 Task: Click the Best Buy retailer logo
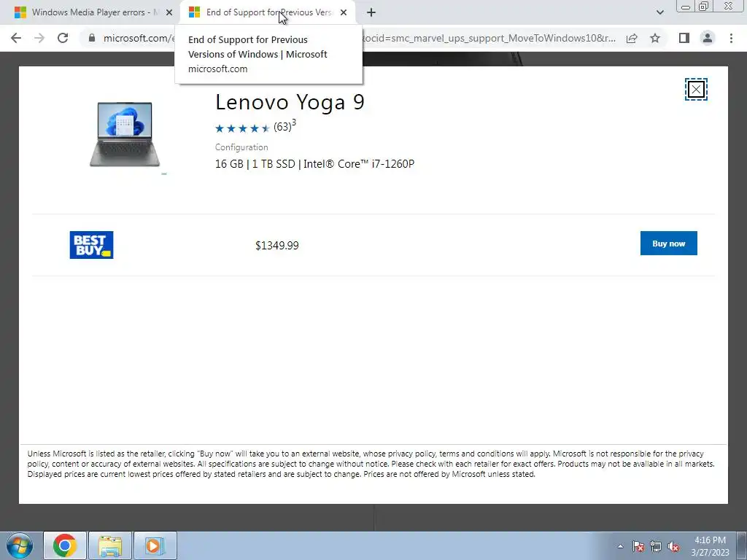pyautogui.click(x=91, y=245)
